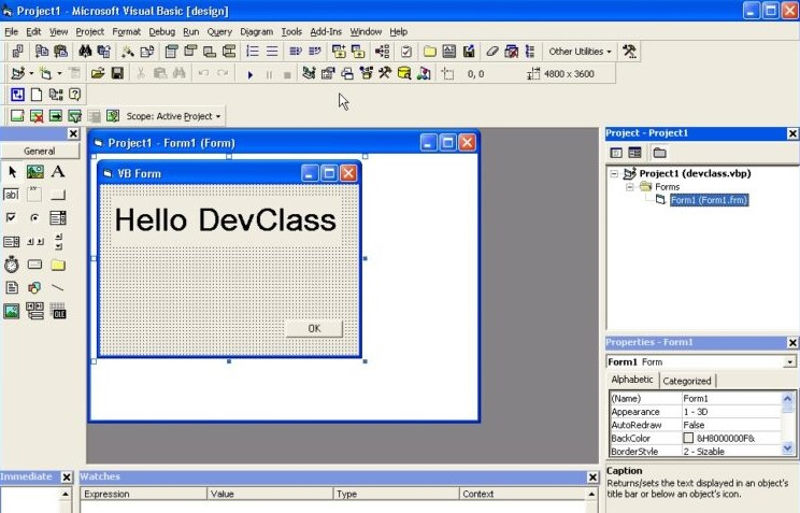
Task: Click the Save Project disk icon
Action: pyautogui.click(x=117, y=74)
